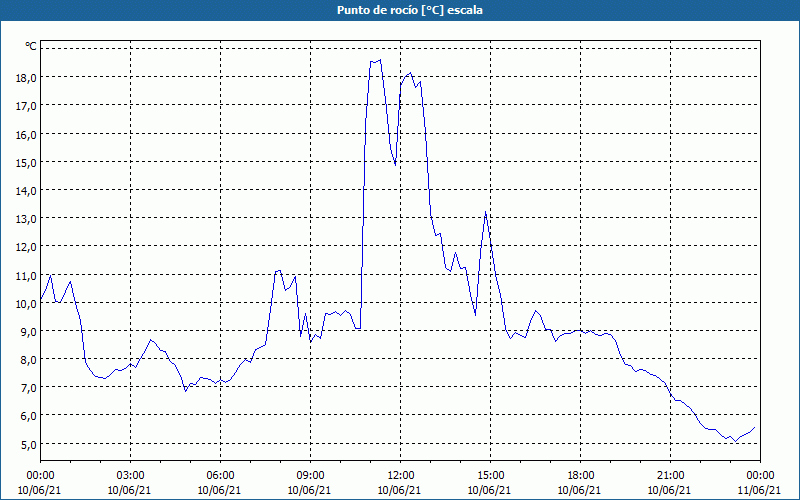Click the 6,0 y-axis value
This screenshot has height=500, width=800.
pos(28,416)
